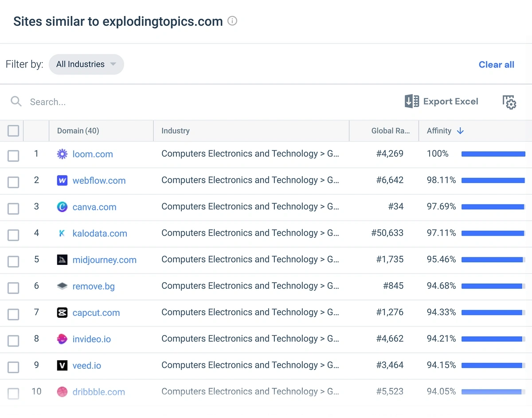Open the All Industries filter dropdown
532x418 pixels.
pyautogui.click(x=86, y=64)
